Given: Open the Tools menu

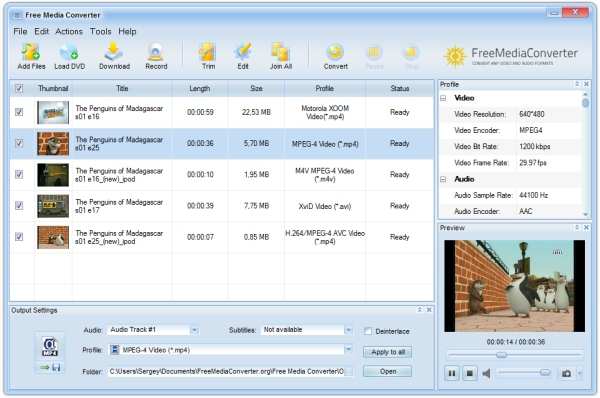Looking at the screenshot, I should (x=101, y=31).
